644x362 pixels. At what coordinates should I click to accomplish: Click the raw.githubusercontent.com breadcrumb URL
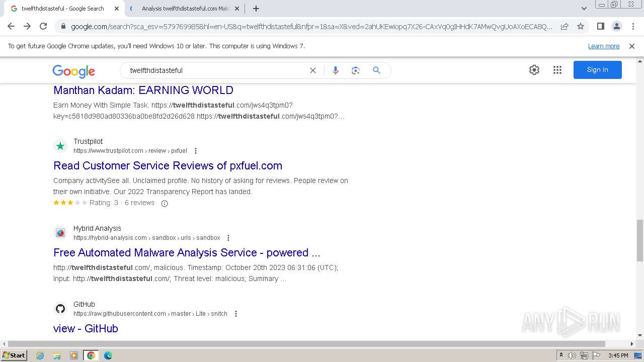click(150, 314)
